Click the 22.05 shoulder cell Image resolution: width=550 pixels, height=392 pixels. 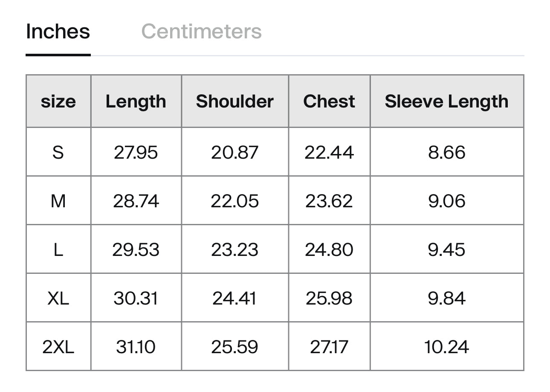tap(235, 200)
